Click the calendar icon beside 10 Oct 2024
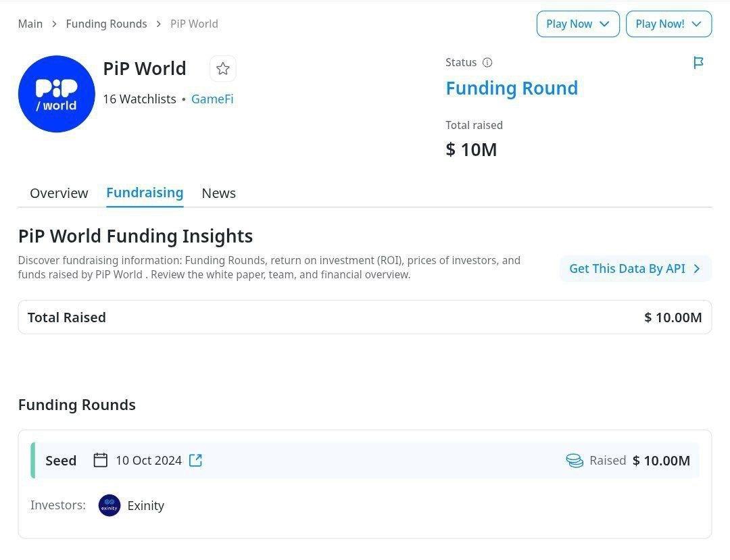 click(101, 461)
